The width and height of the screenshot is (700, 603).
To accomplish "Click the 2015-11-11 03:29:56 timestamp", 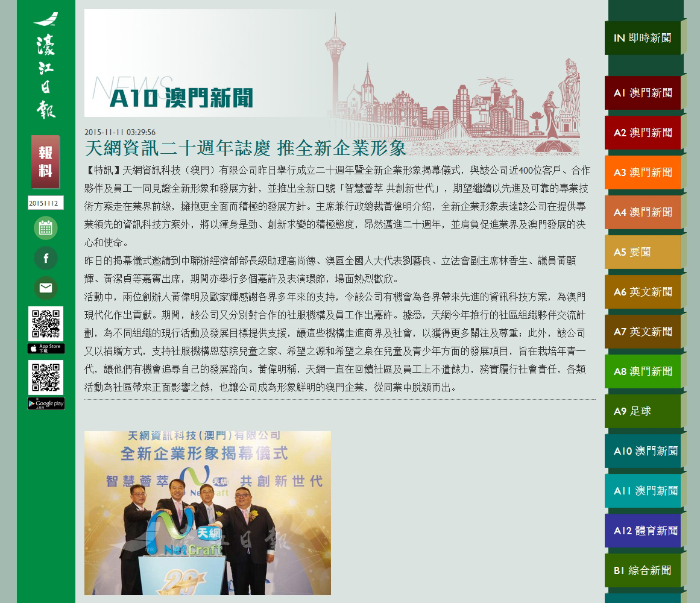I will click(x=119, y=132).
